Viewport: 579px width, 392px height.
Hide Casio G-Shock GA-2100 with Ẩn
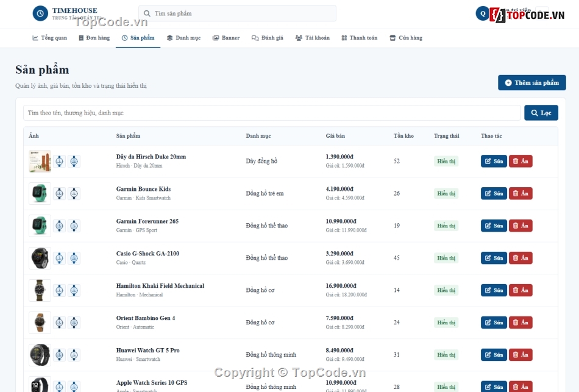pos(520,258)
